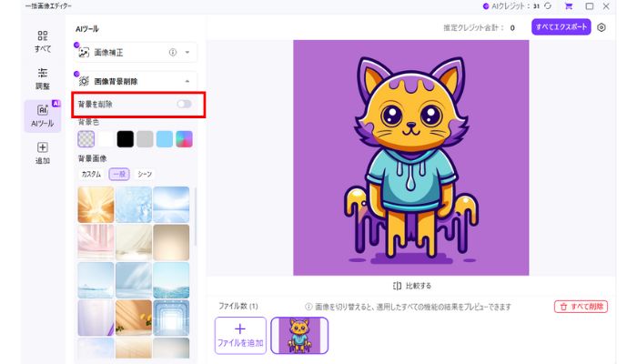Pick the transparent checkerboard background swatch

[86, 138]
